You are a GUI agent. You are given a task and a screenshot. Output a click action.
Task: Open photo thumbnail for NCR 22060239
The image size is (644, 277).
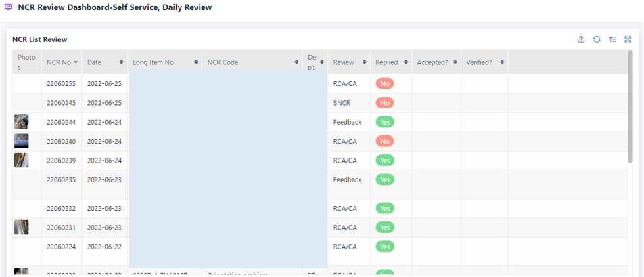22,161
